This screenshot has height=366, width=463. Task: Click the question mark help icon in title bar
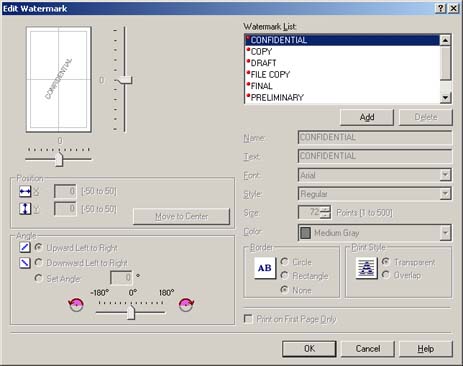441,8
